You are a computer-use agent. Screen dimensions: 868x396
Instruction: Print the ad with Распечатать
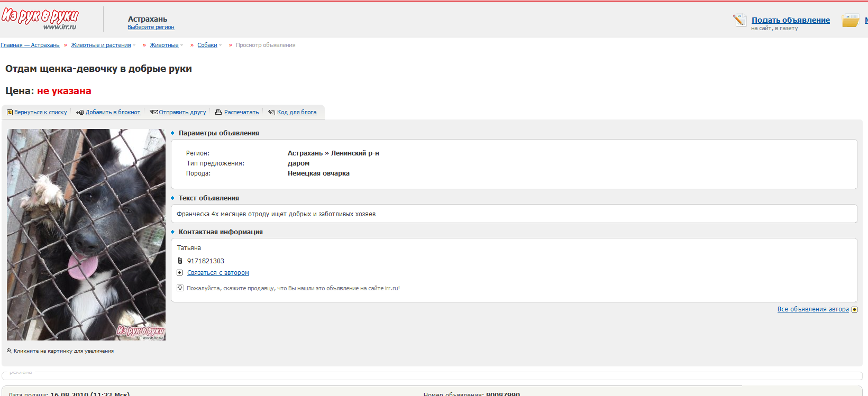(x=242, y=112)
